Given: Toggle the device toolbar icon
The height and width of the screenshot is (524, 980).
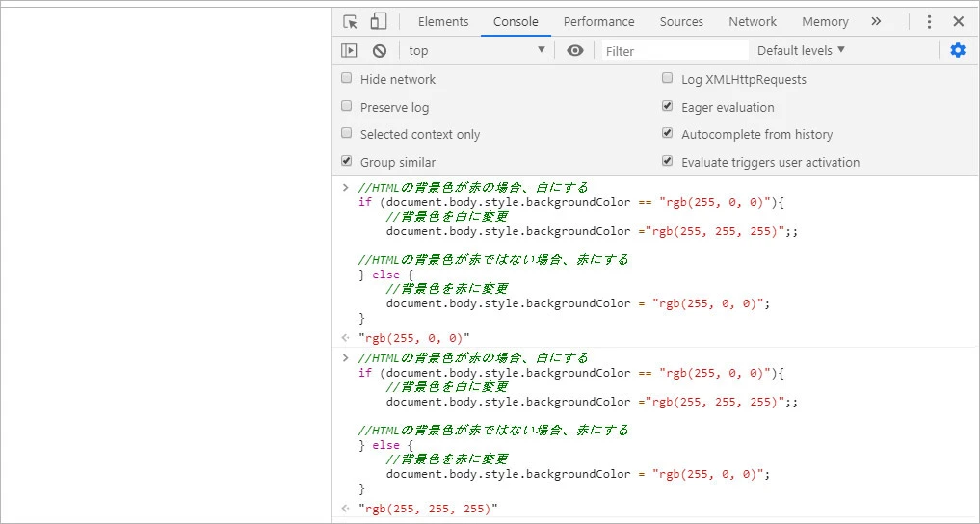Looking at the screenshot, I should (x=379, y=22).
